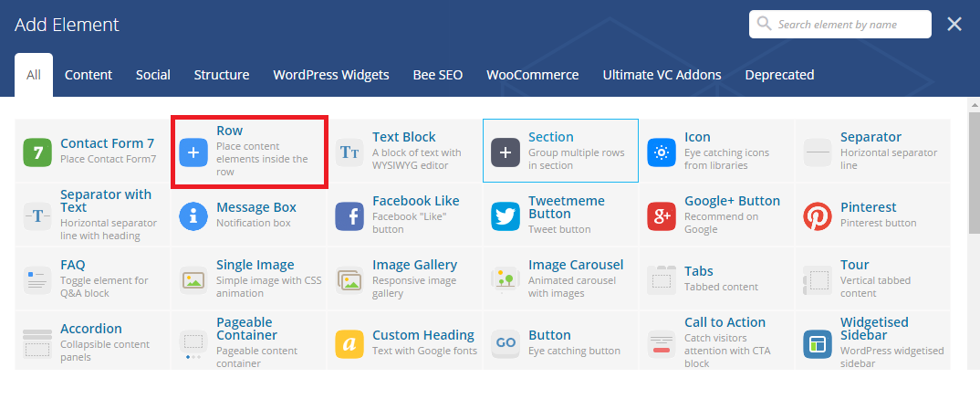This screenshot has width=980, height=420.
Task: Pick the Message Box info icon
Action: coord(193,215)
